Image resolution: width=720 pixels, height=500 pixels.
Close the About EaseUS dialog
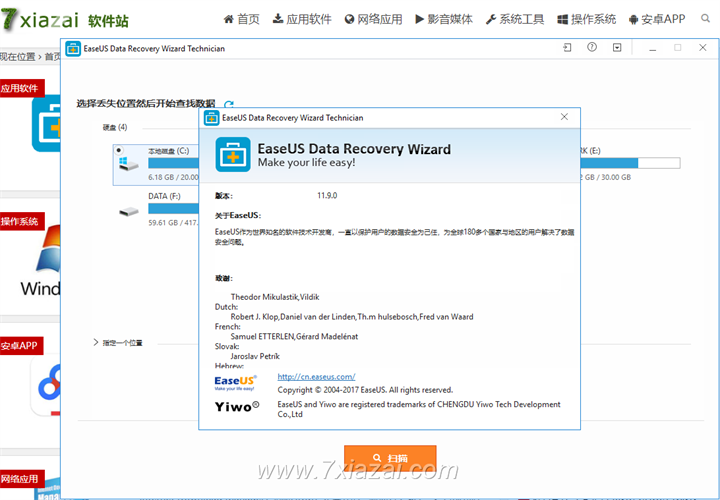tap(564, 117)
